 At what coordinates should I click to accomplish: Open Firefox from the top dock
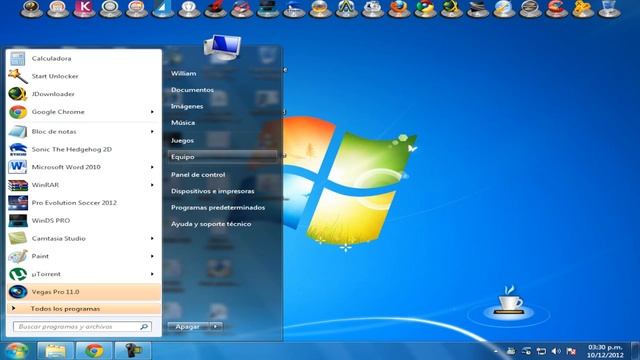coord(399,8)
